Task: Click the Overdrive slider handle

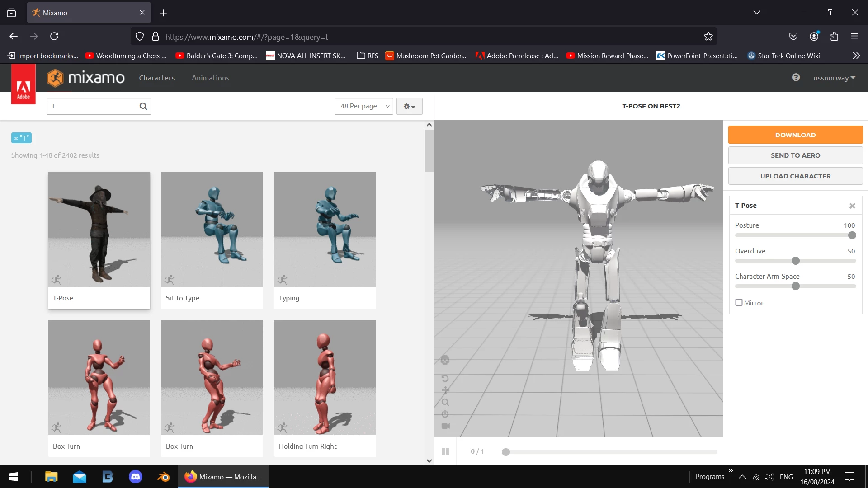Action: coord(796,261)
